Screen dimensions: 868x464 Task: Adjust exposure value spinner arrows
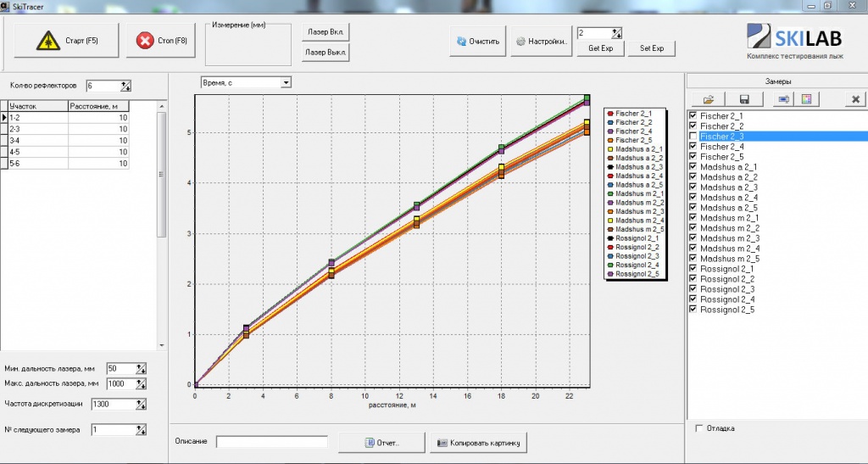click(616, 33)
